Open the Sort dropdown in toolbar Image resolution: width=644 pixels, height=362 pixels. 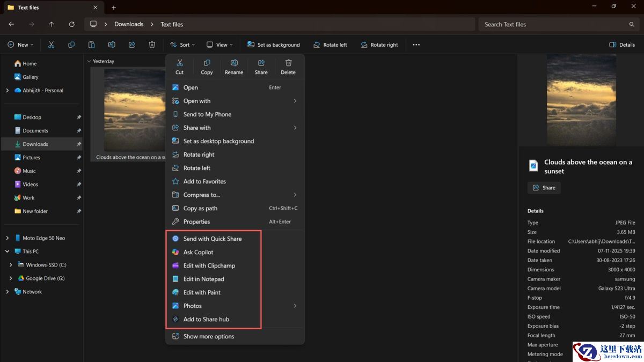(x=182, y=45)
